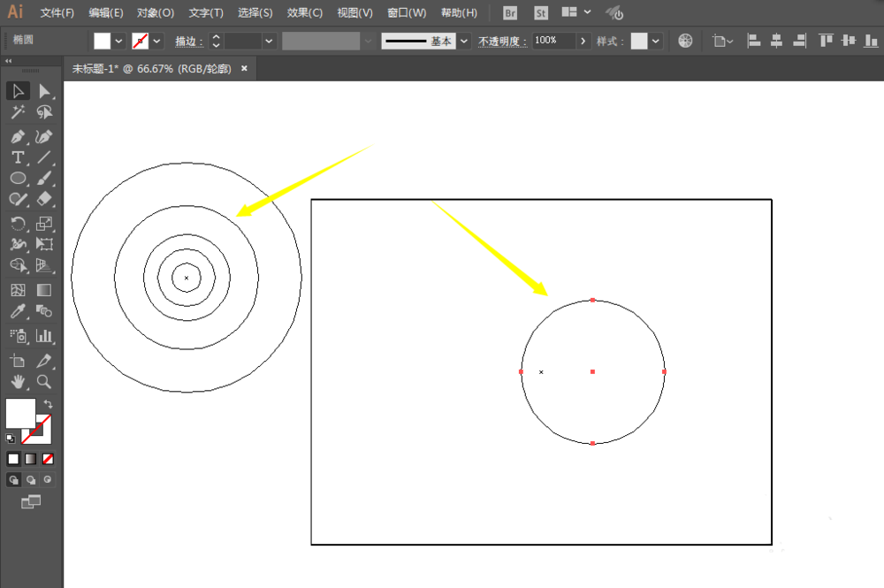Open the 效果(C) menu
The height and width of the screenshot is (588, 884).
click(x=305, y=13)
